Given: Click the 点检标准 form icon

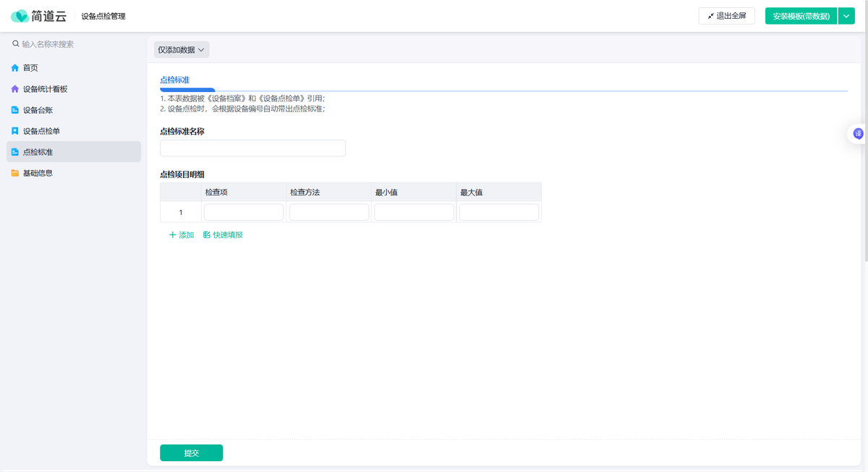Looking at the screenshot, I should click(15, 152).
